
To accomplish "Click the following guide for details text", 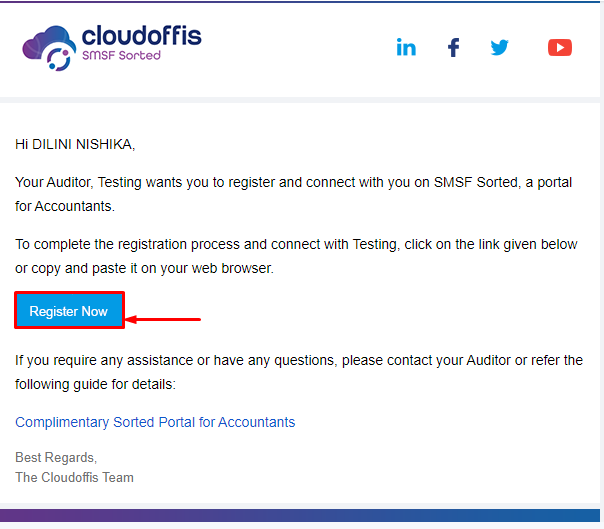I will (x=95, y=385).
